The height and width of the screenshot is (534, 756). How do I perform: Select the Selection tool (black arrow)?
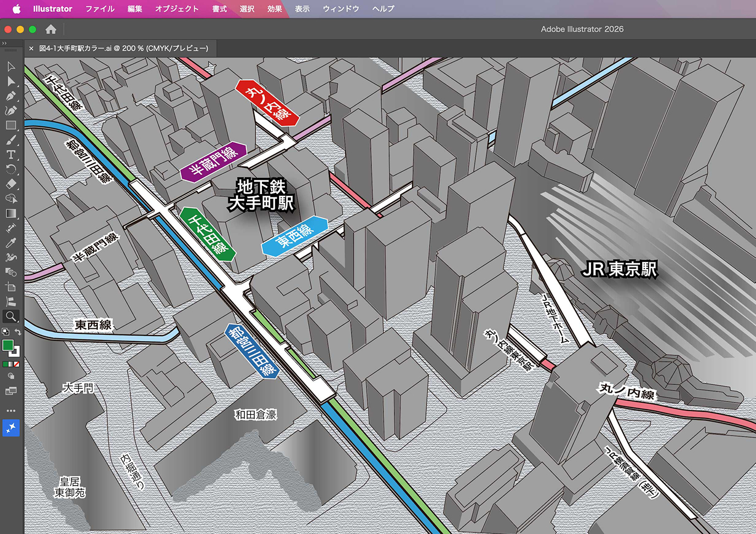[x=10, y=67]
